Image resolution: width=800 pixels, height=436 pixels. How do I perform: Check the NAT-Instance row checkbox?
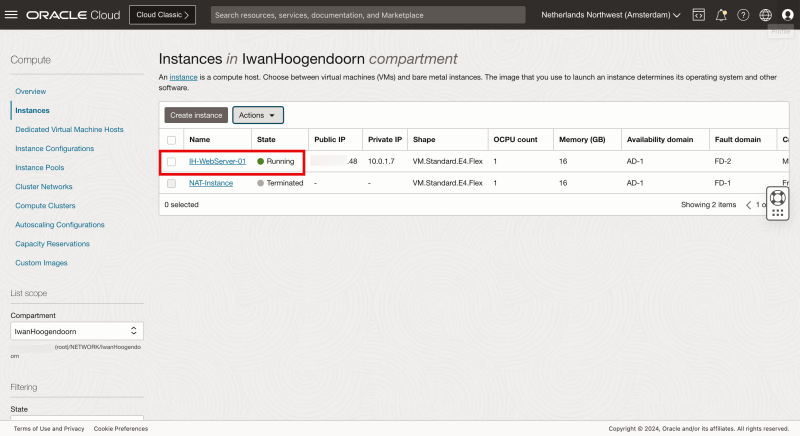pos(171,183)
